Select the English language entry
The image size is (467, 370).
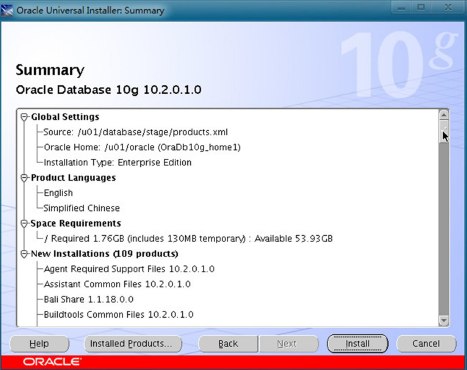(58, 193)
